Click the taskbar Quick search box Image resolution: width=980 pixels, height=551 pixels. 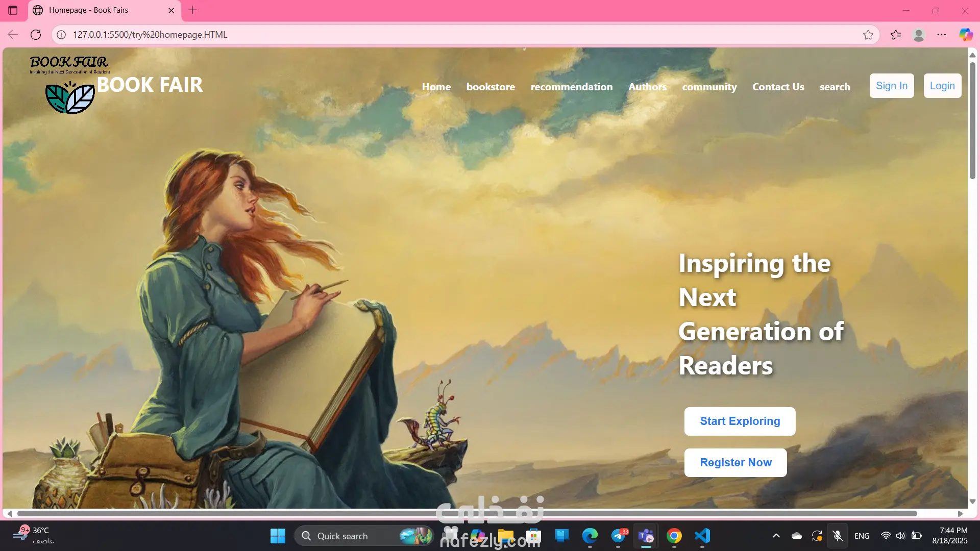364,536
